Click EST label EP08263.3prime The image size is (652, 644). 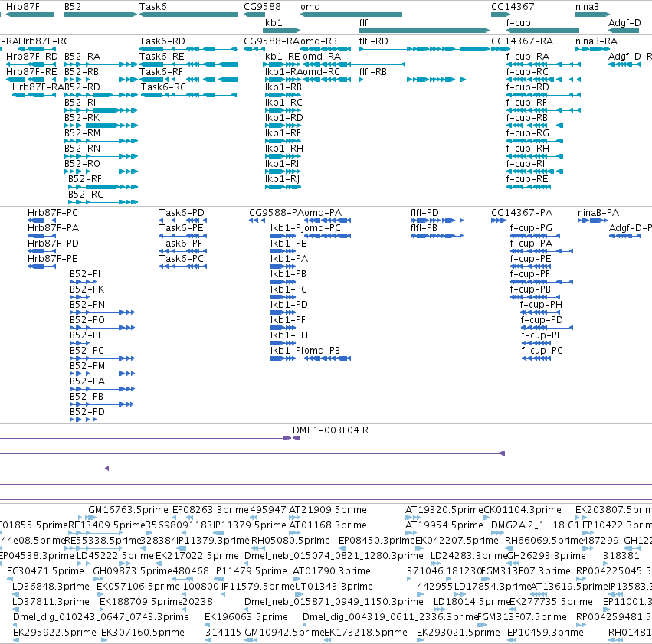pos(211,510)
